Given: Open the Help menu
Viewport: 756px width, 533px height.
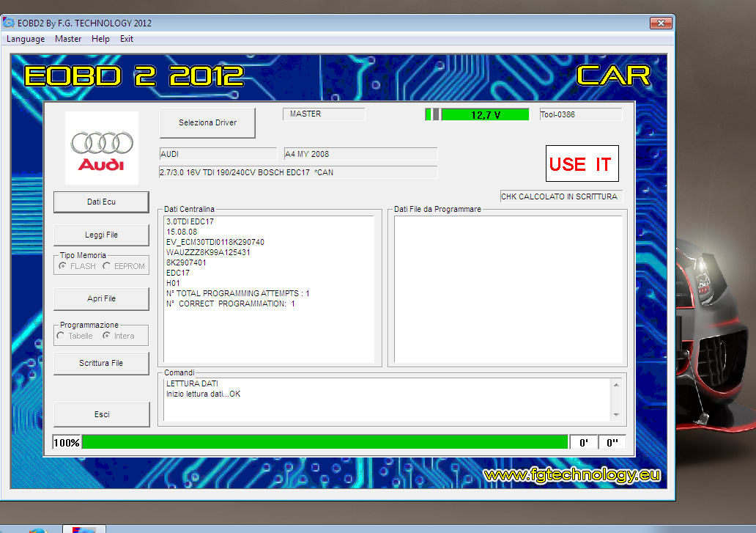Looking at the screenshot, I should (x=100, y=39).
